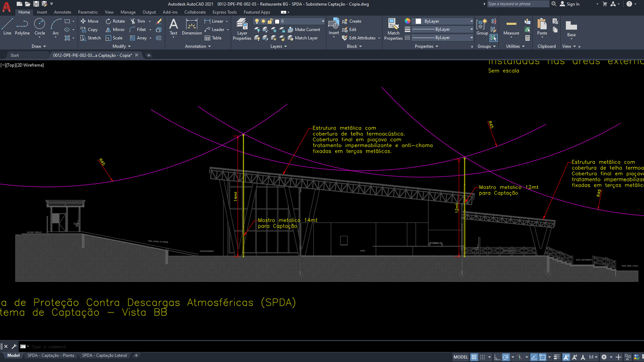Open the annotation scale 1:1 dropdown
This screenshot has height=362, width=644.
593,357
